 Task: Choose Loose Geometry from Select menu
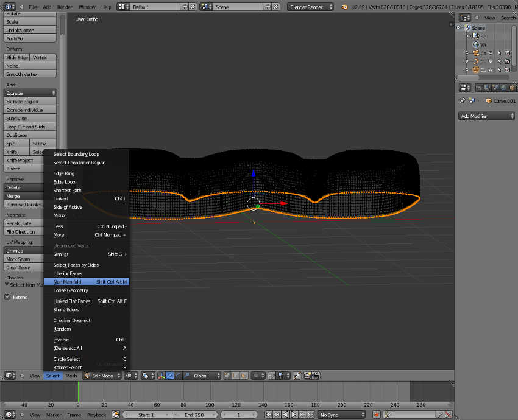[87, 290]
